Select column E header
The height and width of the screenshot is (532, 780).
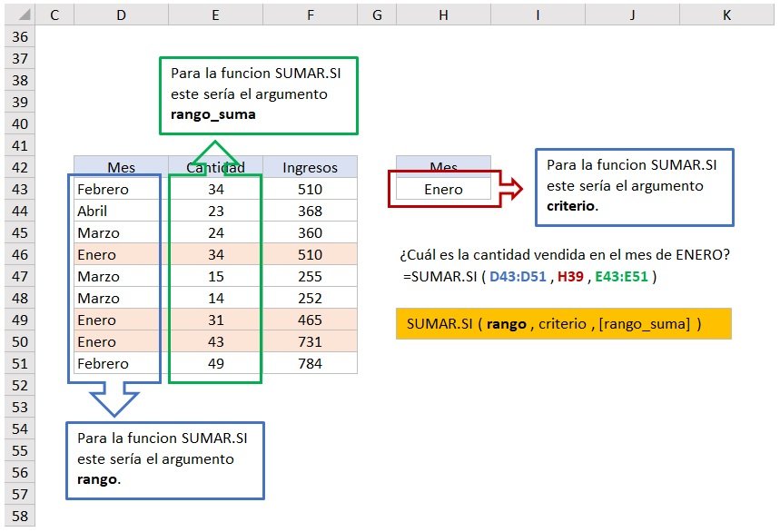(x=214, y=15)
